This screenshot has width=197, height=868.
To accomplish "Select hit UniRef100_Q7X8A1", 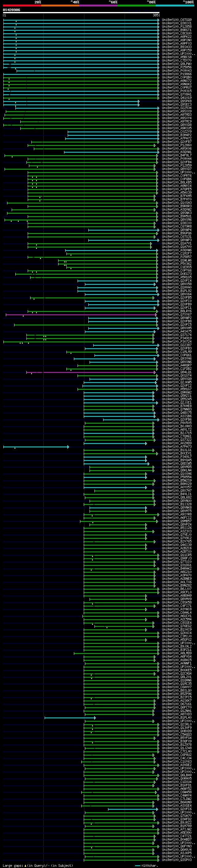I will (177, 94).
